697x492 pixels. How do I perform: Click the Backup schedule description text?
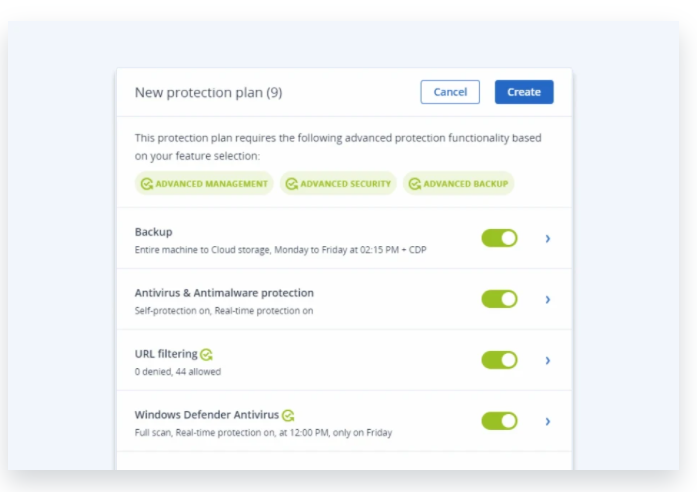(x=280, y=250)
